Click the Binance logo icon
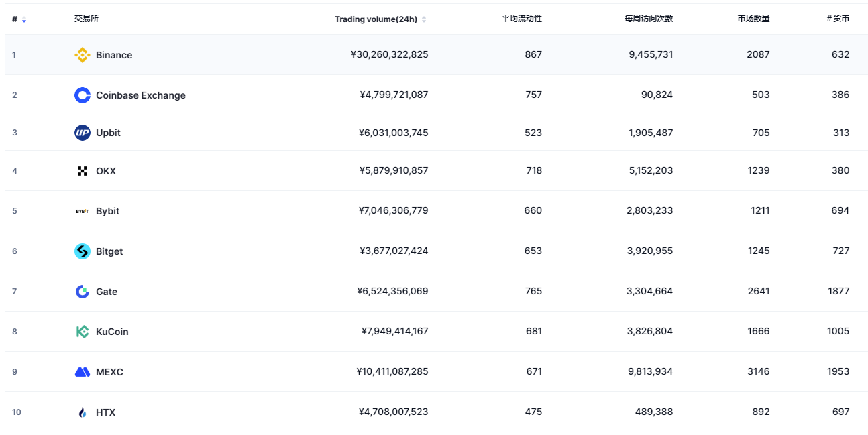The image size is (868, 435). 83,55
